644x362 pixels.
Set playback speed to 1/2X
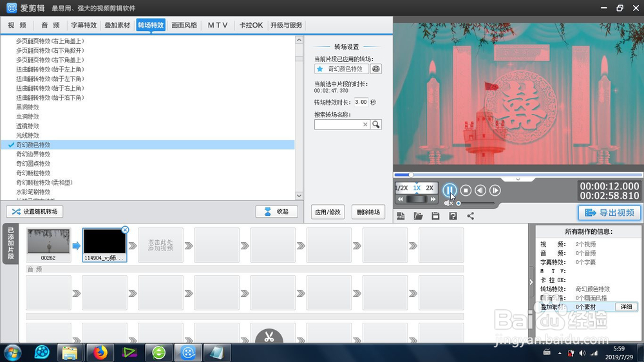402,188
